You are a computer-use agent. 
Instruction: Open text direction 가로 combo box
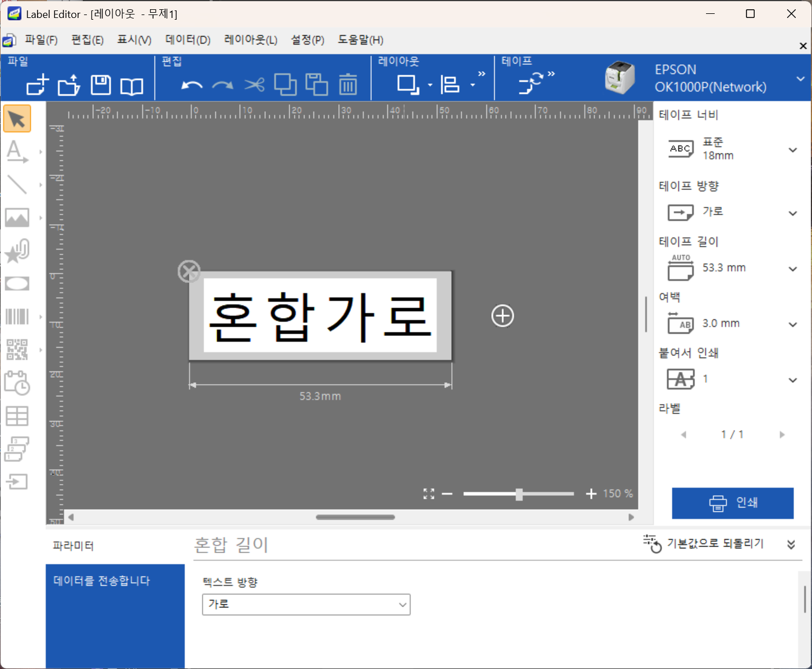pyautogui.click(x=306, y=604)
